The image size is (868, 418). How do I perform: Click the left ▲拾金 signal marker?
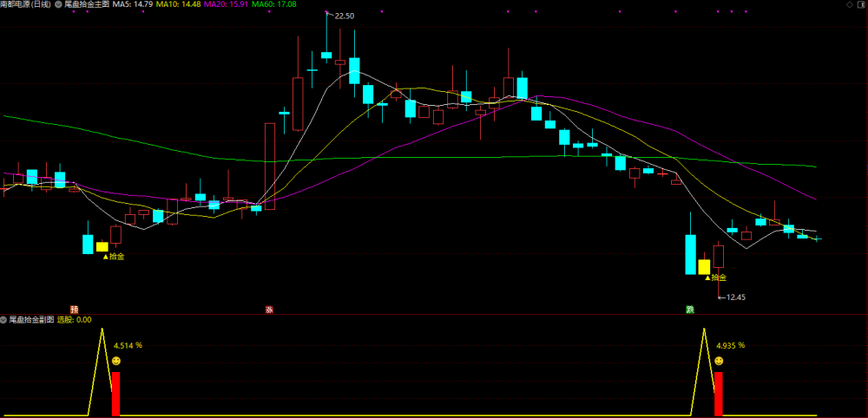pos(114,257)
